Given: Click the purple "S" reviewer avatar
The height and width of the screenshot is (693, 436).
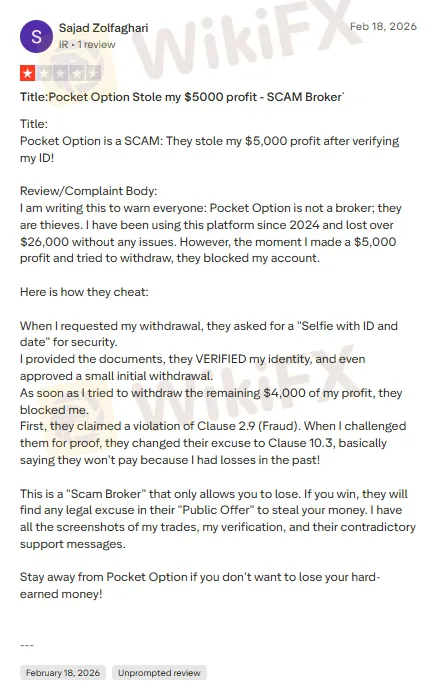Looking at the screenshot, I should 36,37.
